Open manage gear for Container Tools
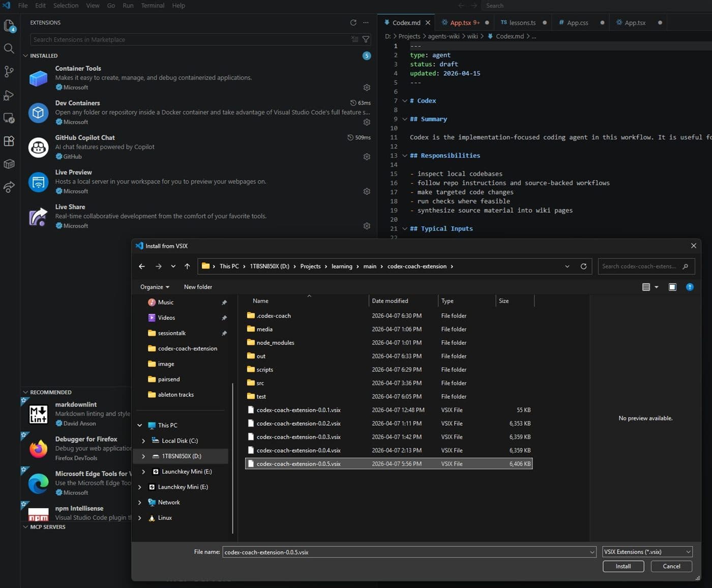 [367, 87]
